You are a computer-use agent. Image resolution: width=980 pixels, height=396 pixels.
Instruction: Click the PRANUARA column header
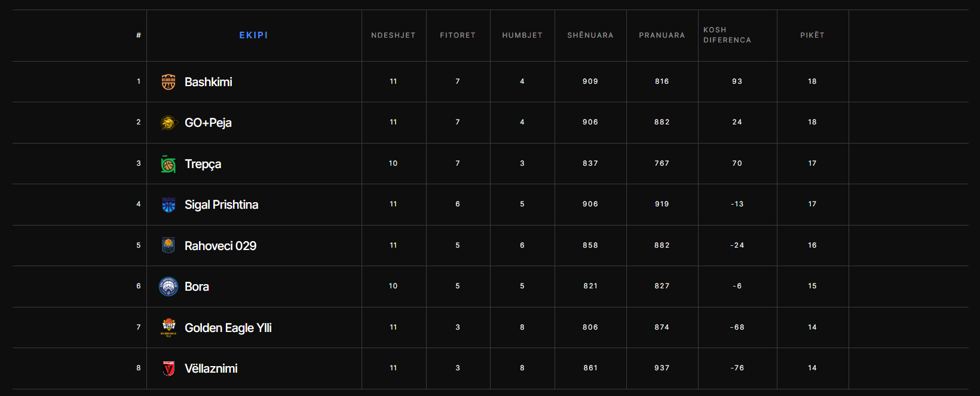pos(662,35)
